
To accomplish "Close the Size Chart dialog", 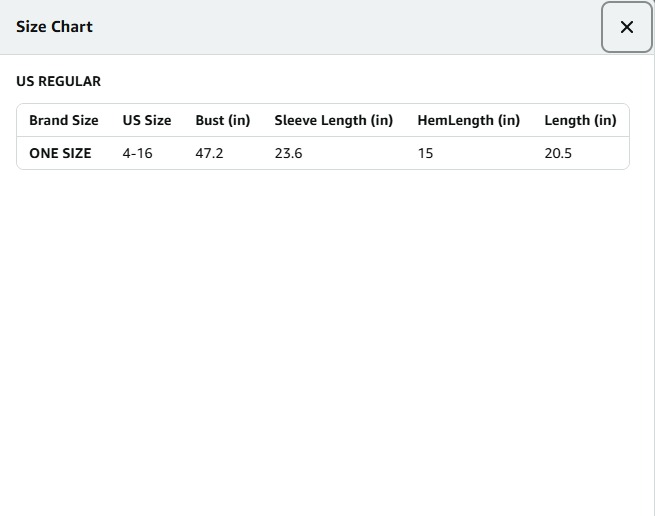I will (x=627, y=27).
